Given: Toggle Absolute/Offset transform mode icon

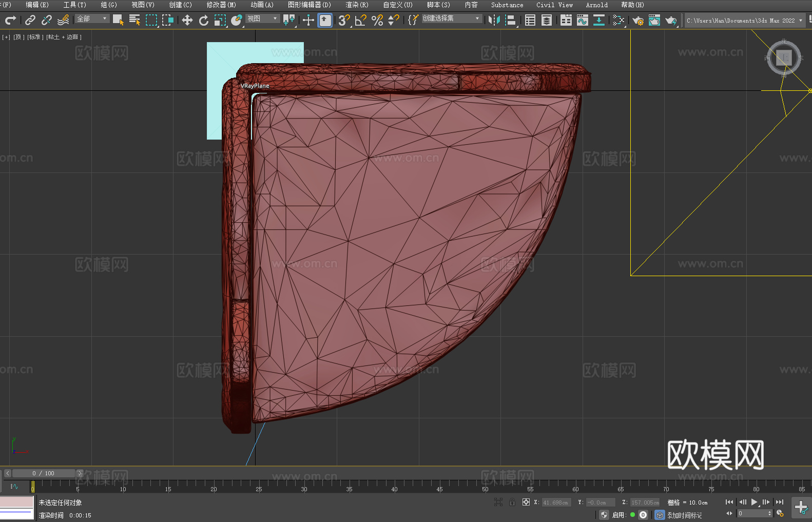Looking at the screenshot, I should pos(526,502).
